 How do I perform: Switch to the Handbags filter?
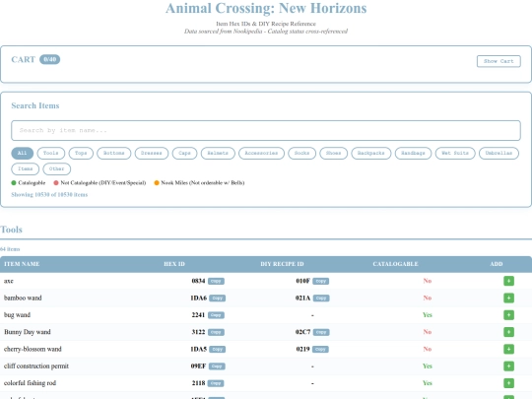413,153
